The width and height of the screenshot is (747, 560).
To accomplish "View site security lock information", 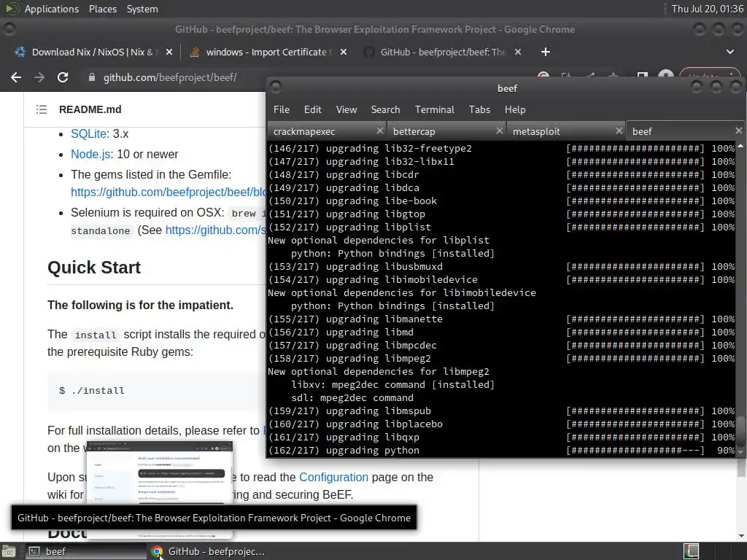I will (91, 77).
